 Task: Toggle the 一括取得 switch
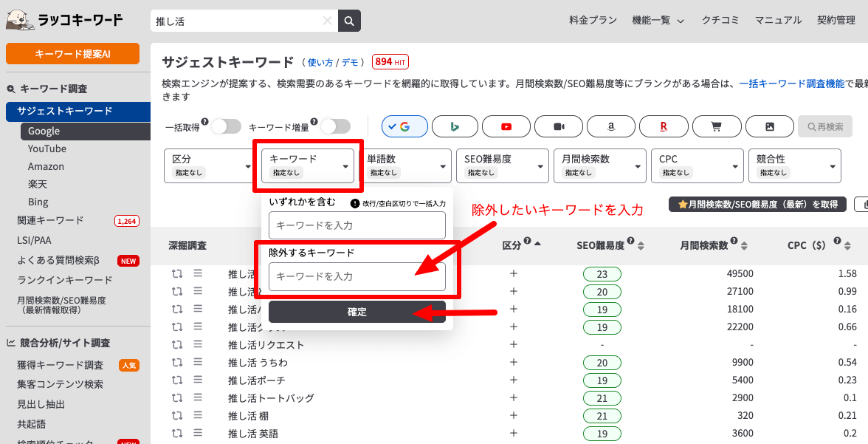(226, 126)
